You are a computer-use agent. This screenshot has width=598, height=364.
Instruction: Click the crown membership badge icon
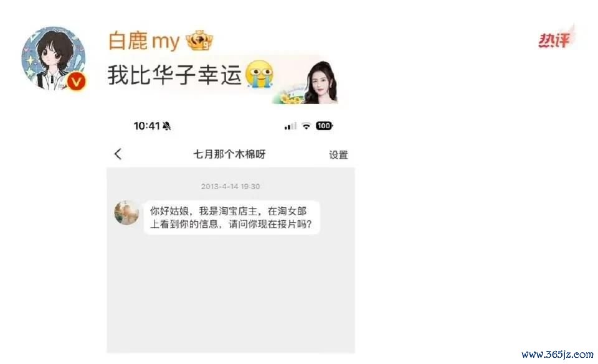coord(199,40)
